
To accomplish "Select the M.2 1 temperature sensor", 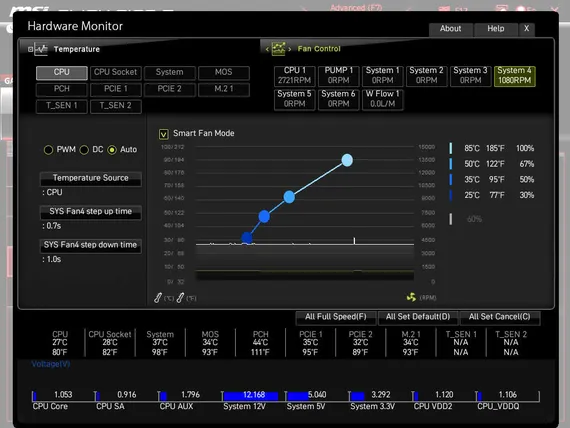I will point(223,89).
